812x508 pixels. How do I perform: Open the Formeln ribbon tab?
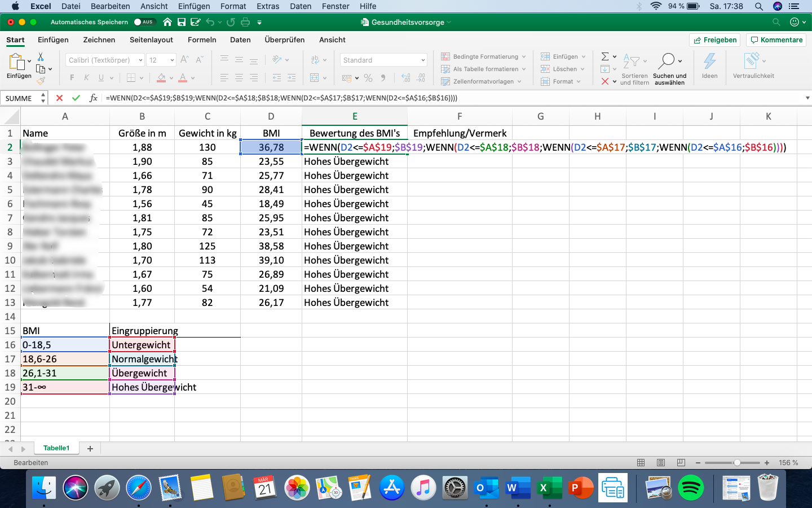202,40
